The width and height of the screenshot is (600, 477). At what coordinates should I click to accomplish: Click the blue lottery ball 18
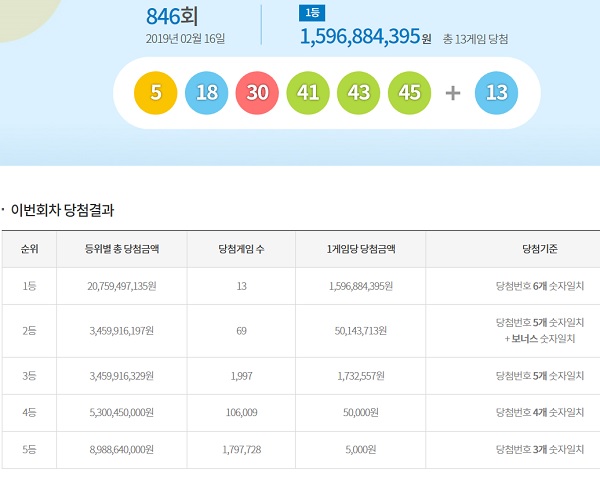coord(206,93)
